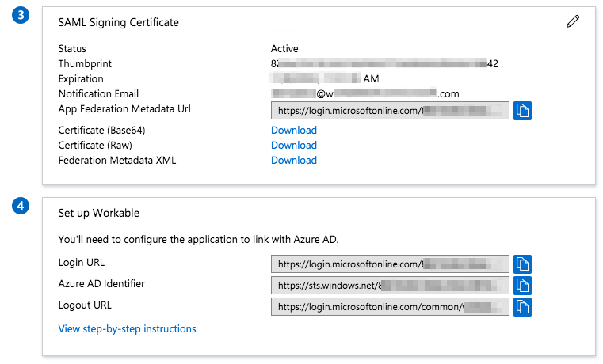
Task: Select the Login URL text field
Action: click(x=390, y=264)
